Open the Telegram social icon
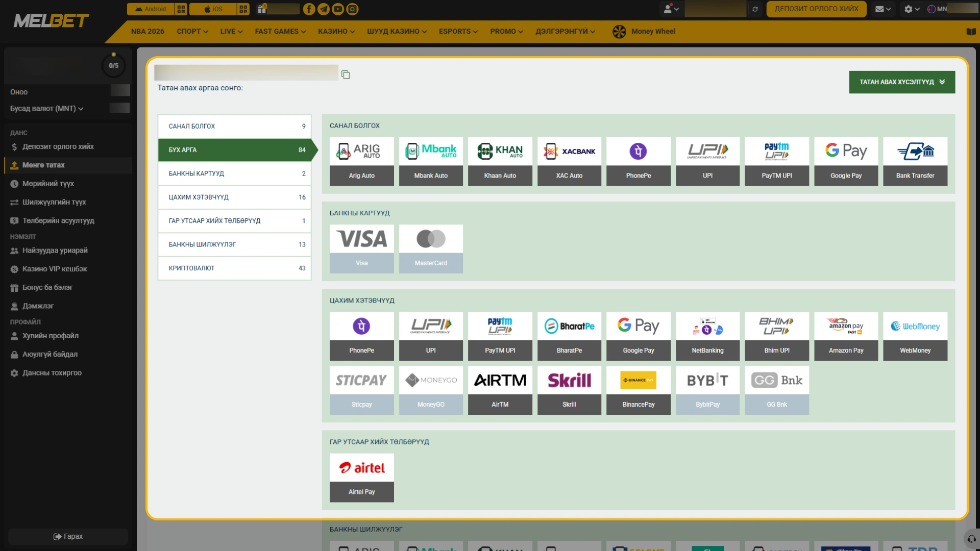The height and width of the screenshot is (551, 980). click(324, 9)
